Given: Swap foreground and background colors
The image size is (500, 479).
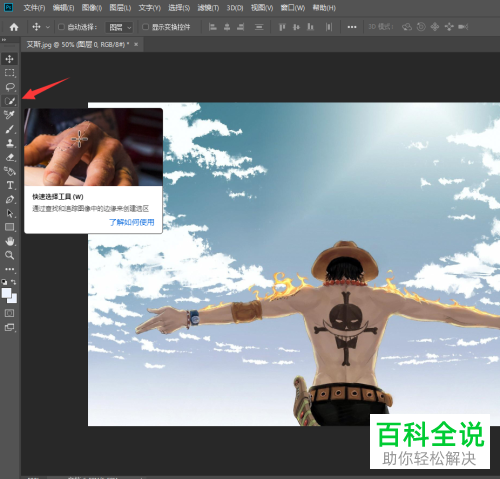Looking at the screenshot, I should coord(14,282).
